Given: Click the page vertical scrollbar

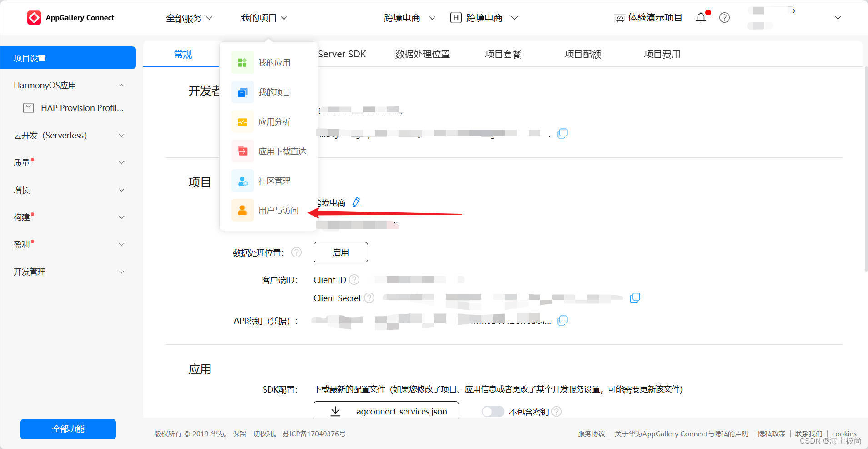Looking at the screenshot, I should click(866, 168).
